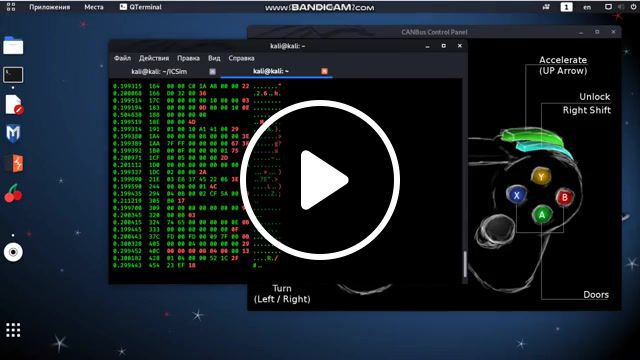Open the file manager from the dock

point(13,45)
